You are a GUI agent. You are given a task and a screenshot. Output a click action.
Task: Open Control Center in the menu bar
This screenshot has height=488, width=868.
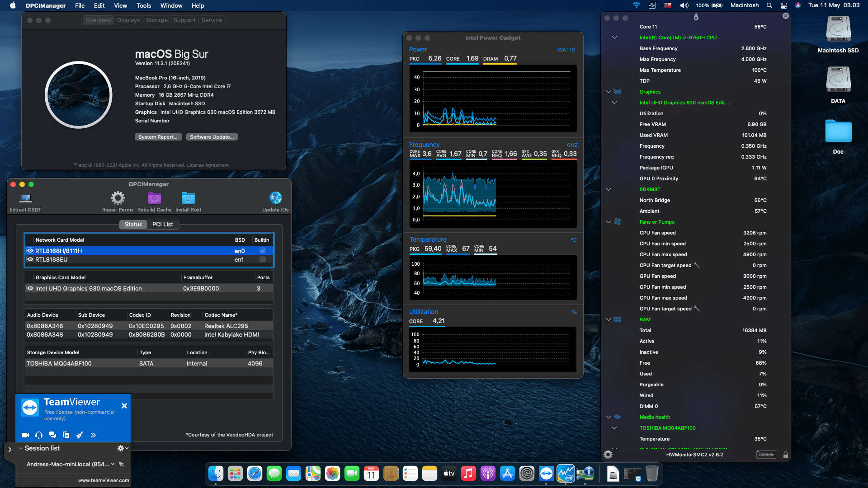(784, 5)
